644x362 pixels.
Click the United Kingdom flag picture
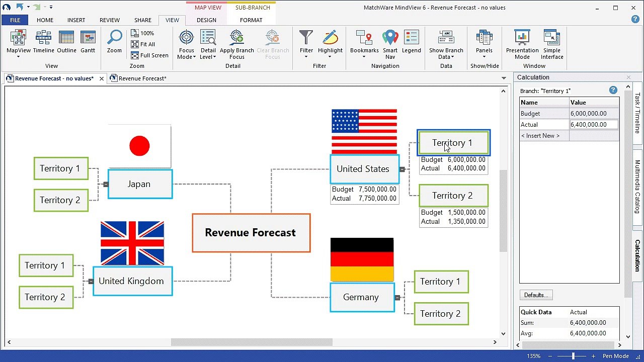click(132, 243)
